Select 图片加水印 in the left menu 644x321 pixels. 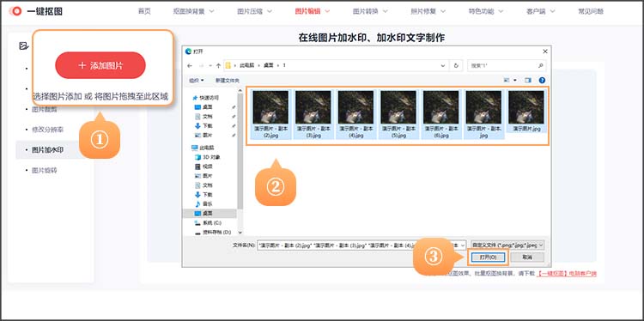click(x=47, y=150)
